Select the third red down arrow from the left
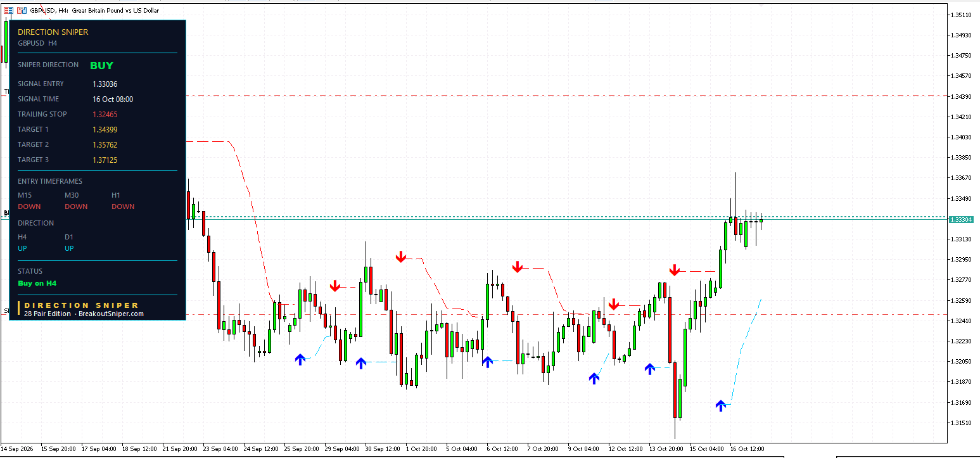 (x=518, y=267)
